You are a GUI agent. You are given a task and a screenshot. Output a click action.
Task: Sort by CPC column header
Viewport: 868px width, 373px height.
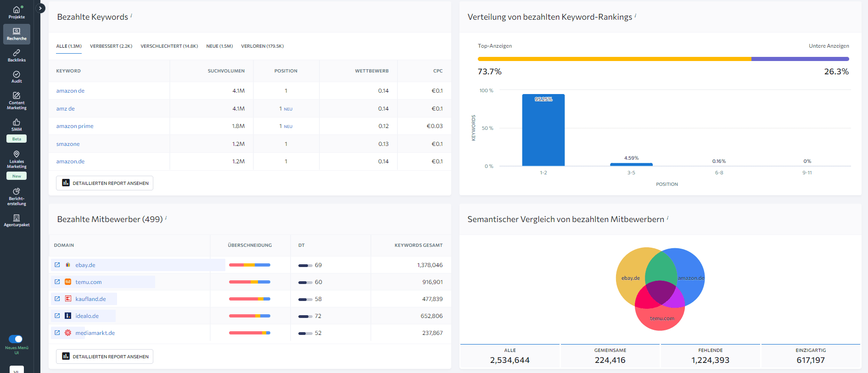point(438,71)
